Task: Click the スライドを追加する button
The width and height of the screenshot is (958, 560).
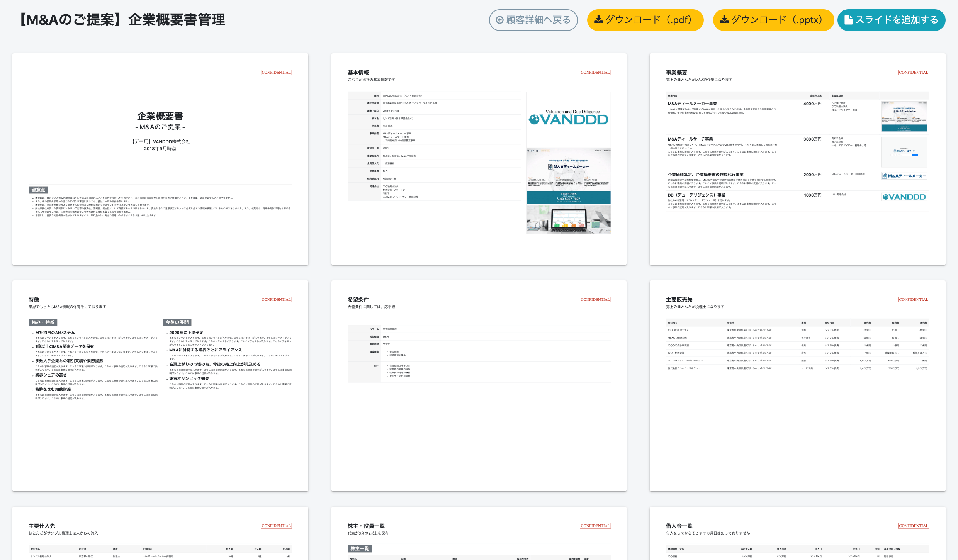Action: point(891,20)
